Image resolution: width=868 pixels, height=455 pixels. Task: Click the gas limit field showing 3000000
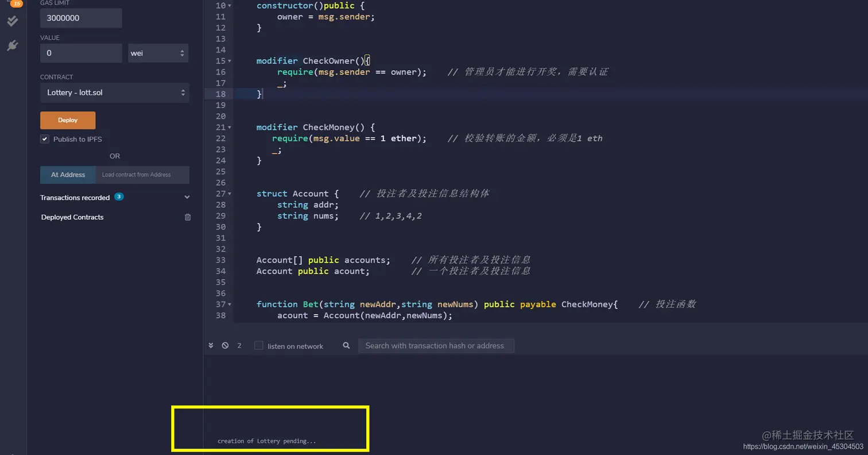point(81,18)
